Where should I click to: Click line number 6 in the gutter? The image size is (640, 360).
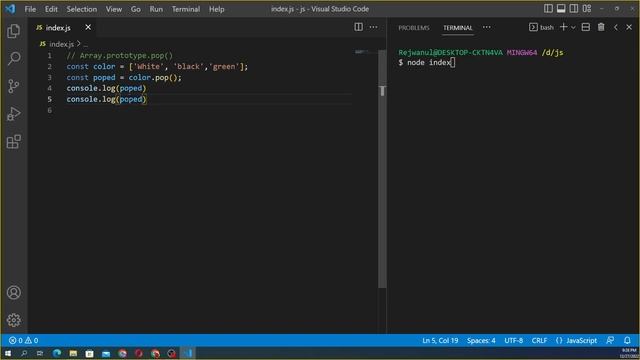click(49, 110)
